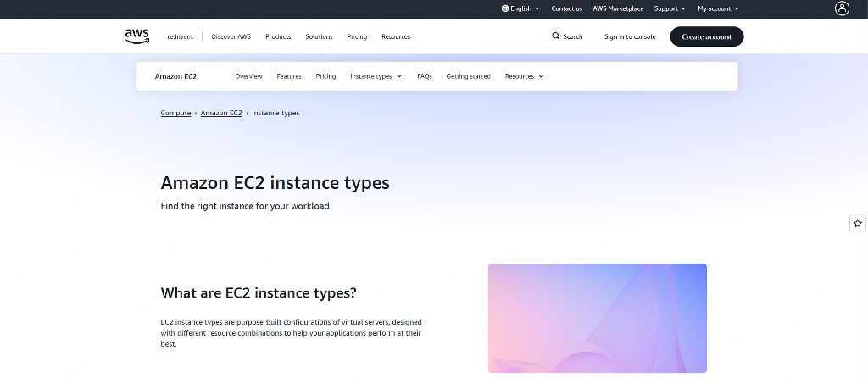Open the Pricing menu in main navigation
The height and width of the screenshot is (384, 868).
(x=357, y=36)
